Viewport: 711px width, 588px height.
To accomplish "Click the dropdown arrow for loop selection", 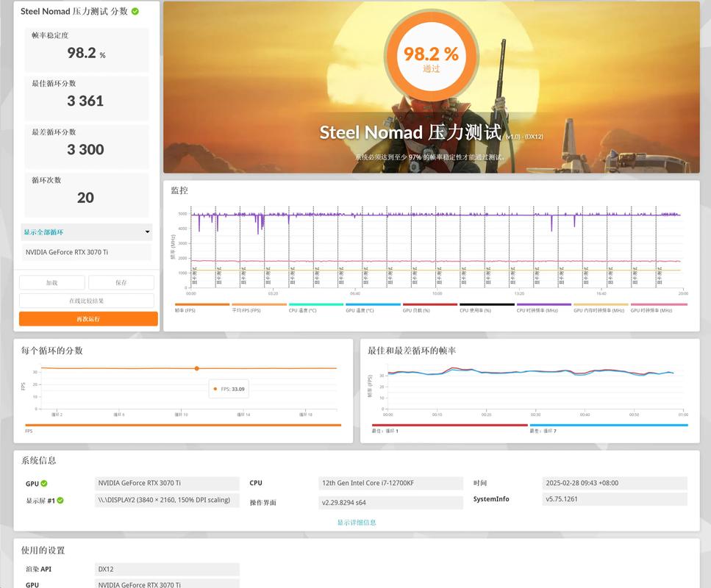I will tap(147, 232).
